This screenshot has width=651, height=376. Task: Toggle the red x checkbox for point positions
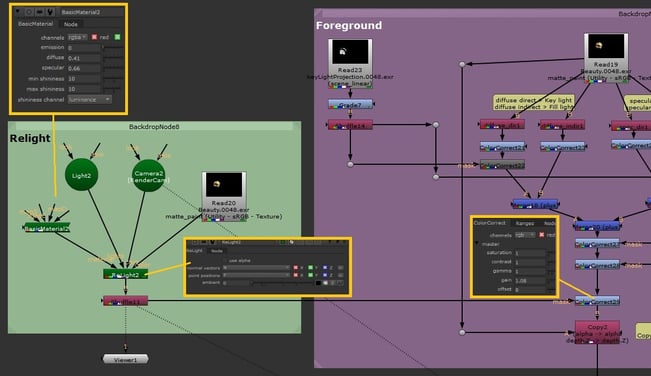pos(296,275)
